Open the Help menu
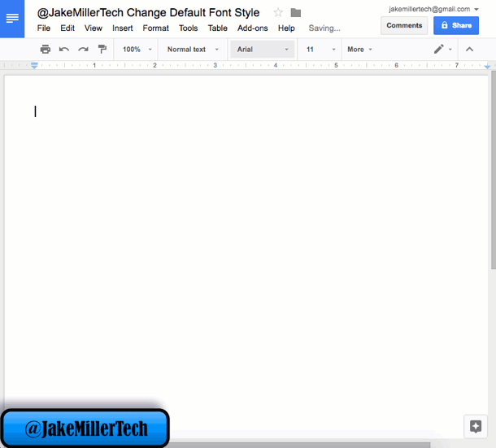 tap(286, 28)
